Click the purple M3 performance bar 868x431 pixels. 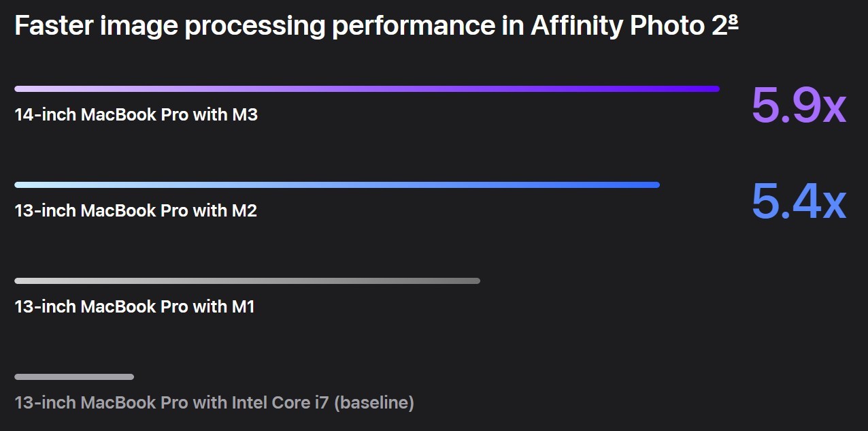[367, 89]
